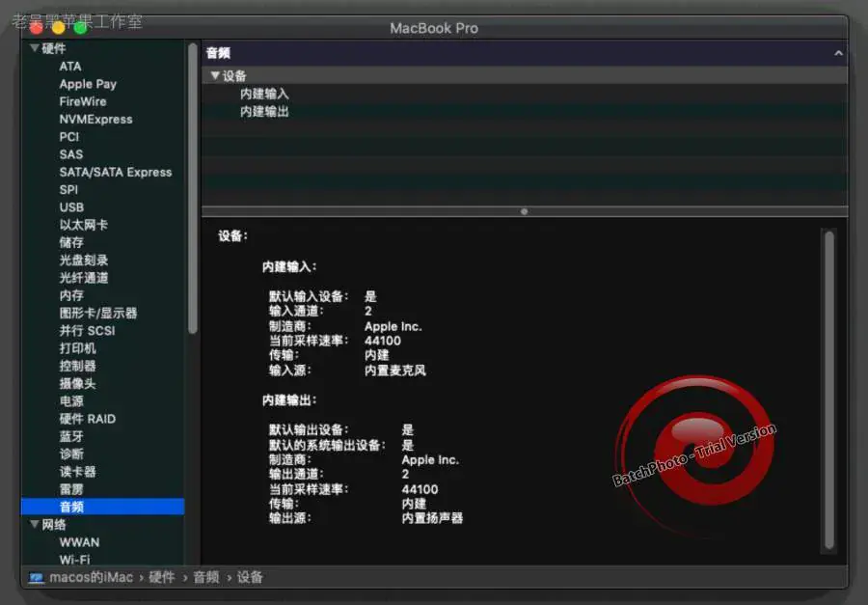Open SATA/SATA Express entry
The width and height of the screenshot is (868, 605).
point(116,173)
